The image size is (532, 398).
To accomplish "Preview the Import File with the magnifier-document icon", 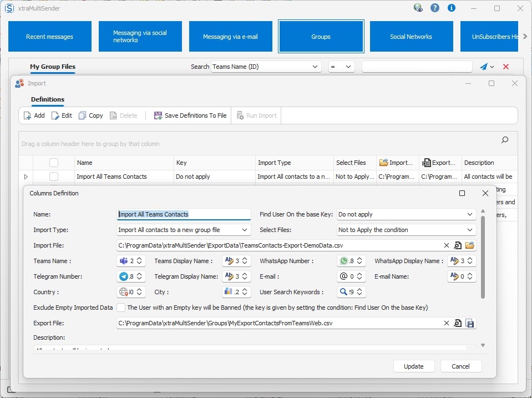I will [x=458, y=245].
